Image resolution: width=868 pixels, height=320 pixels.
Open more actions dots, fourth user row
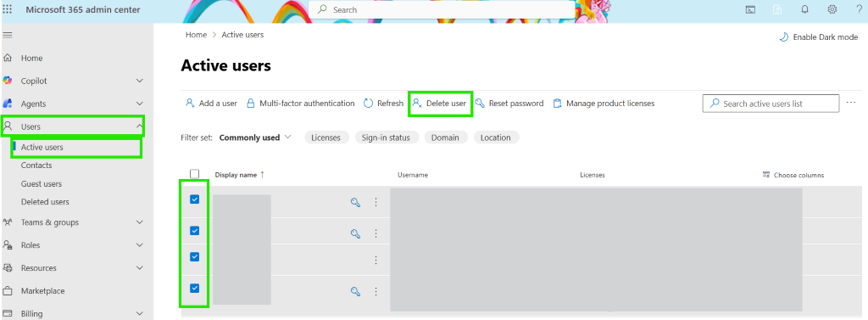point(376,291)
